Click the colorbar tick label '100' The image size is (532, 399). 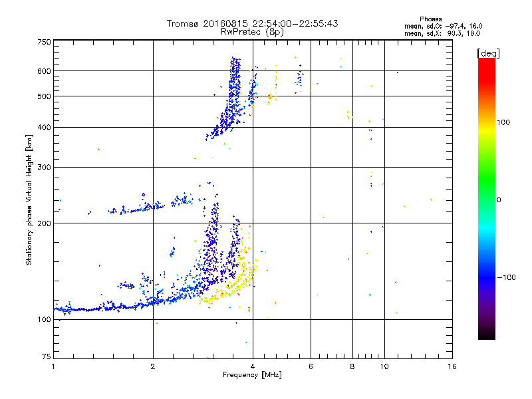(503, 122)
